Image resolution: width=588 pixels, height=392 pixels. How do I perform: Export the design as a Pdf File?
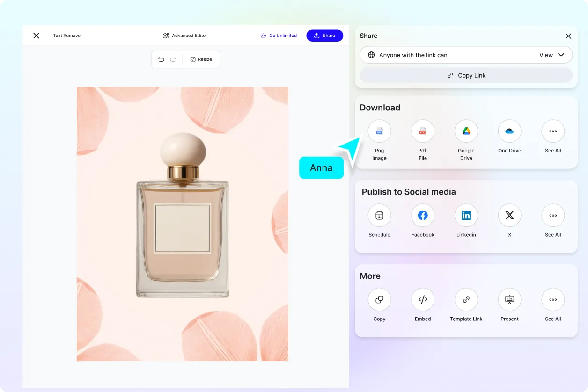click(x=422, y=131)
